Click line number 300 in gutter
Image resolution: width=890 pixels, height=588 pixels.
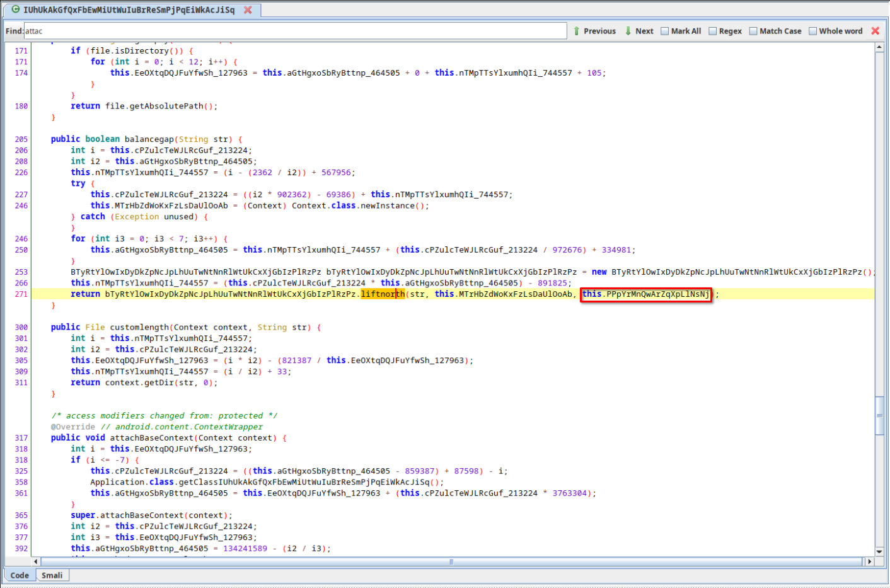tap(21, 328)
